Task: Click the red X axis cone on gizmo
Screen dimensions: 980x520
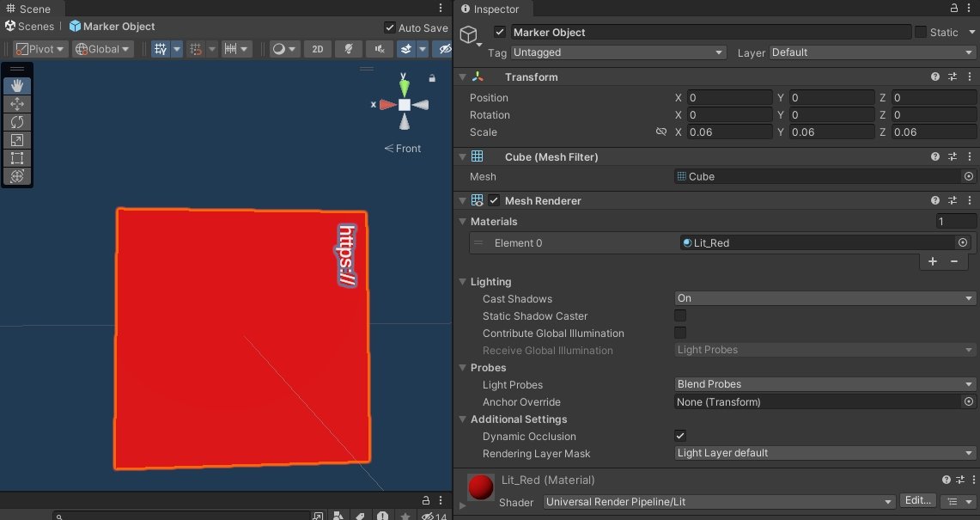Action: click(387, 105)
